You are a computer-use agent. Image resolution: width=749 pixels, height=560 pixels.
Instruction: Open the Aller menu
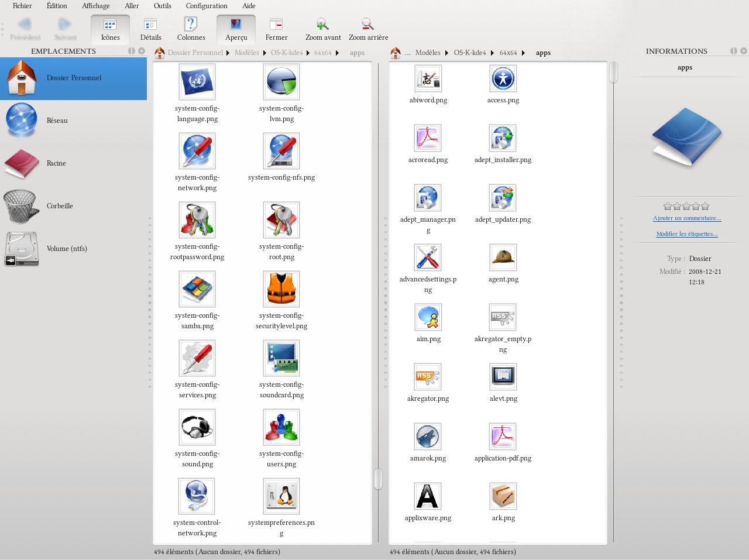[132, 6]
